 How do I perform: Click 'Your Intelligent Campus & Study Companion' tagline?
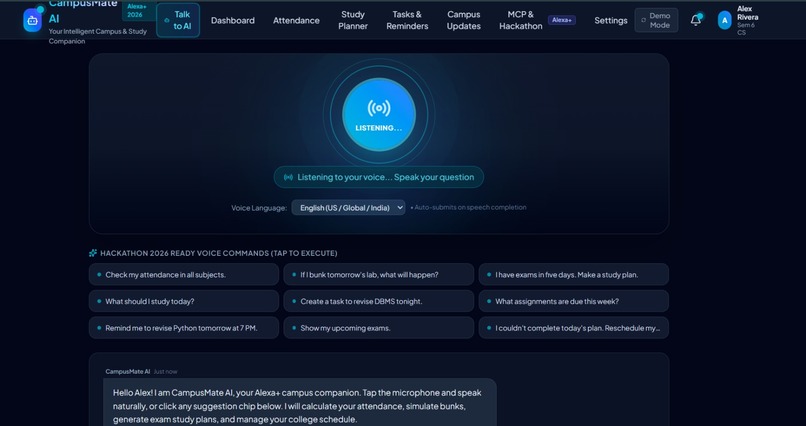pos(98,36)
